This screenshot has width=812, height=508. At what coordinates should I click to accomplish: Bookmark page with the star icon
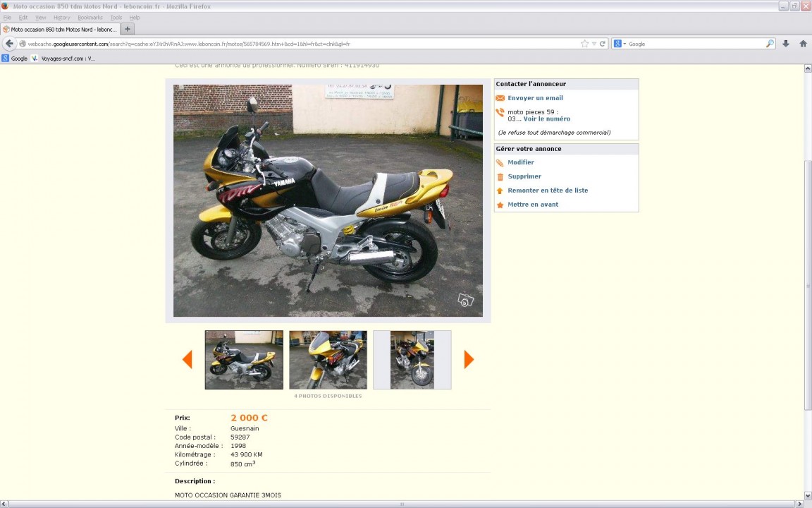point(584,44)
